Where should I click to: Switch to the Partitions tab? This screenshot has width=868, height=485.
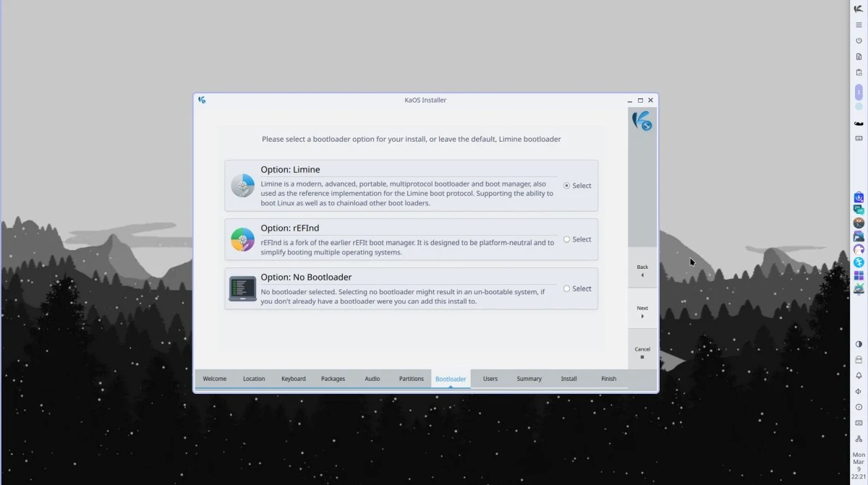[411, 379]
